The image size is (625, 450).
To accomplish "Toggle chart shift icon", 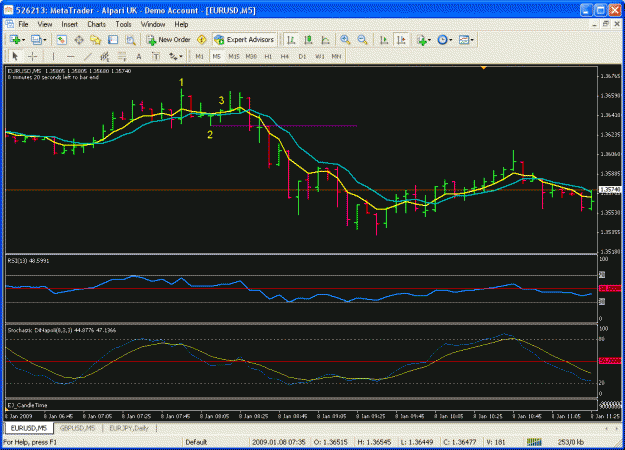I will pos(401,39).
